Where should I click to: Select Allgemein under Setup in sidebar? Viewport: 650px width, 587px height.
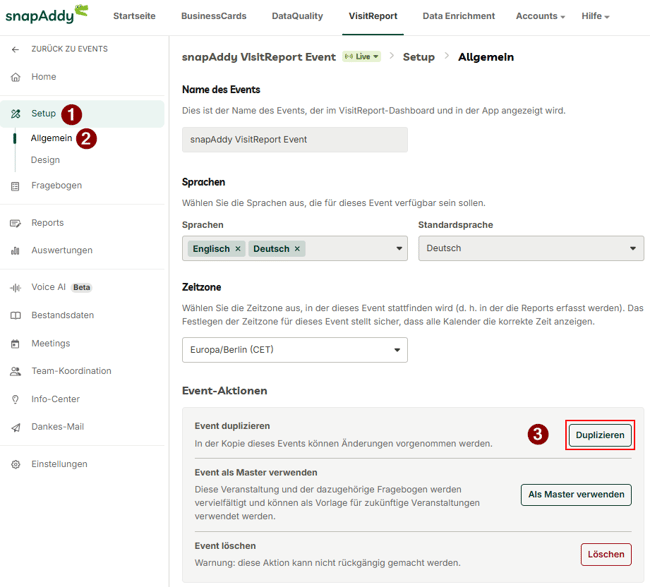click(51, 138)
